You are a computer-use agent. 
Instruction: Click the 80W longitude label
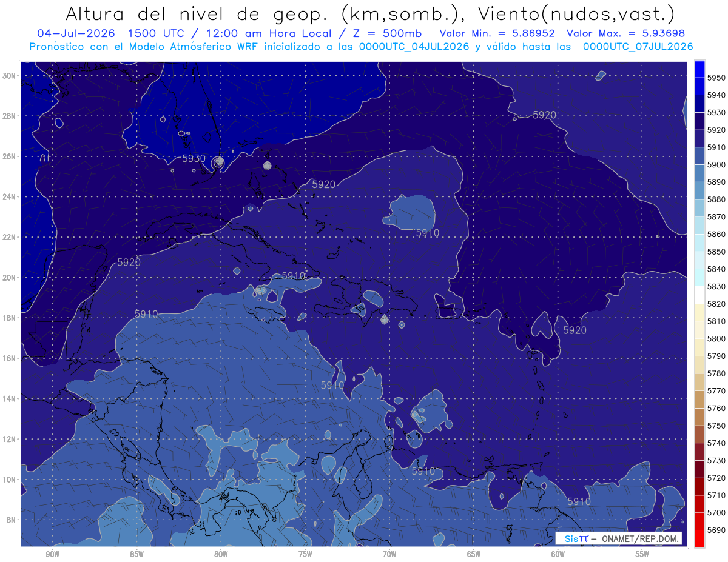(x=221, y=554)
